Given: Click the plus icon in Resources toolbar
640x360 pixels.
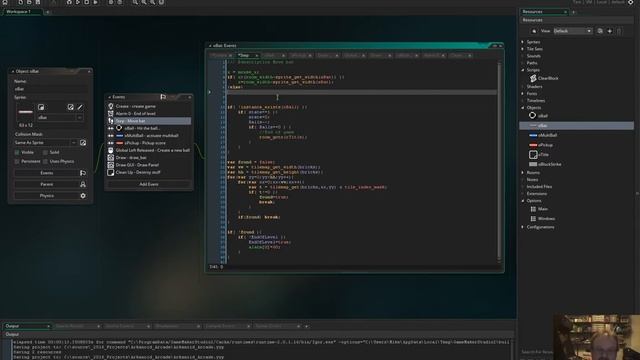Looking at the screenshot, I should pos(609,31).
